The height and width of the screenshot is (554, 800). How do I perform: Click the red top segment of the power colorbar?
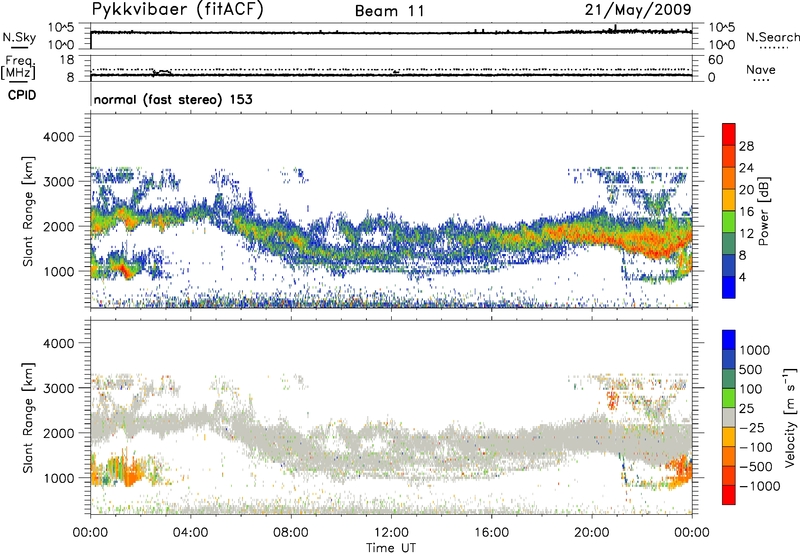[729, 134]
